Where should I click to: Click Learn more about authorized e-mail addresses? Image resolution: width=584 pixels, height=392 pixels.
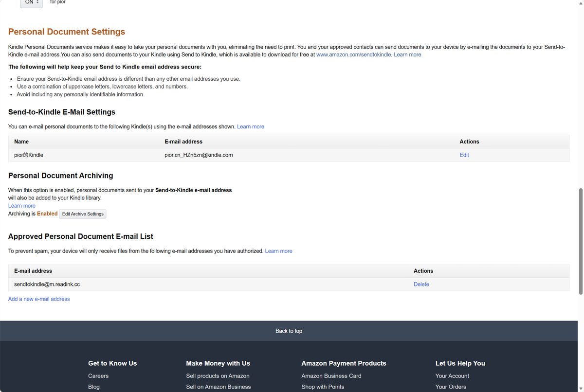coord(279,251)
